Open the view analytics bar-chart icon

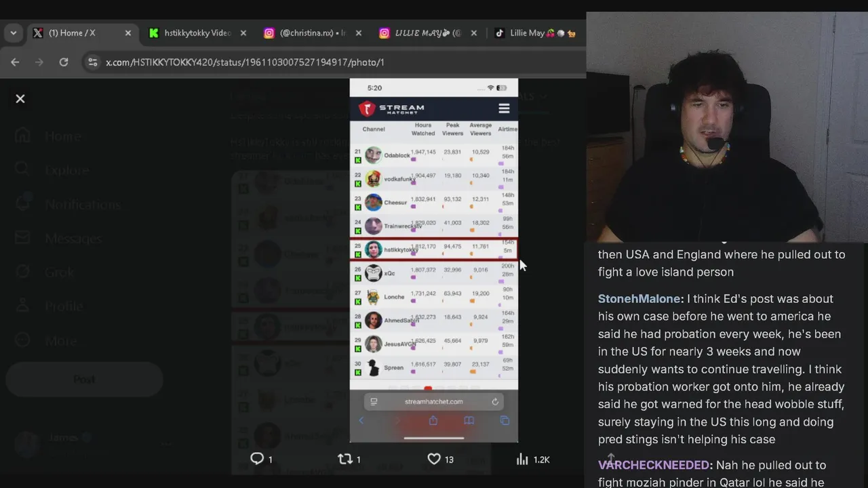point(522,459)
